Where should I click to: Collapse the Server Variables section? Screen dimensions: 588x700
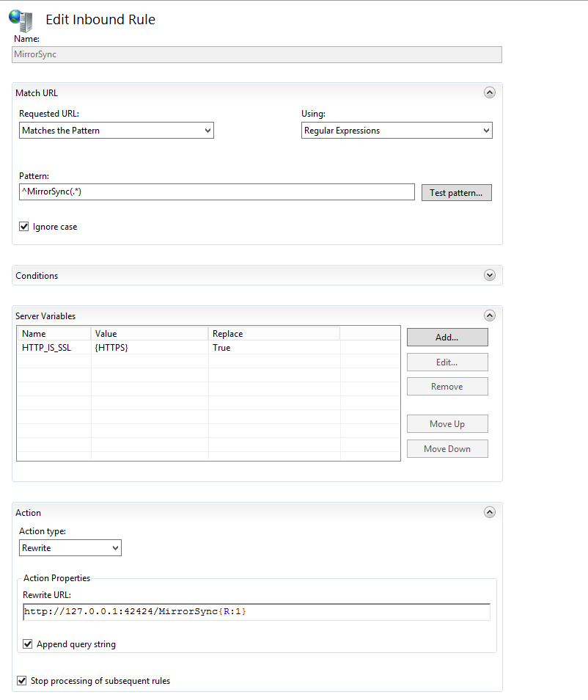tap(490, 316)
